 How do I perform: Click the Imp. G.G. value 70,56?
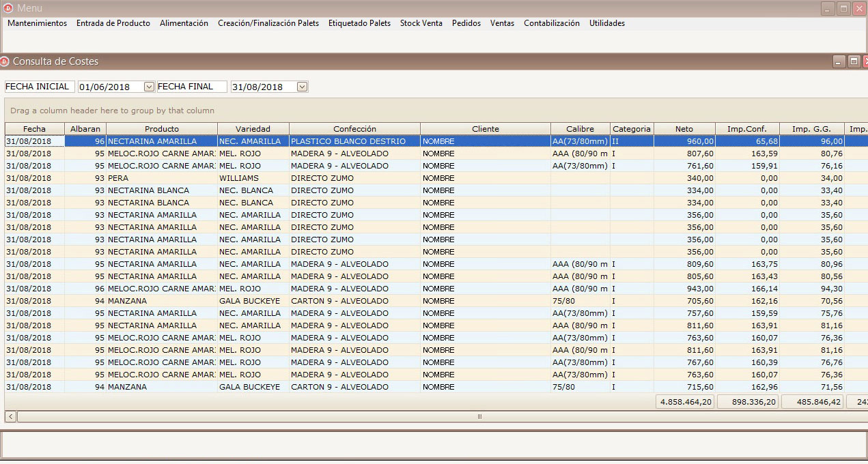click(x=811, y=301)
